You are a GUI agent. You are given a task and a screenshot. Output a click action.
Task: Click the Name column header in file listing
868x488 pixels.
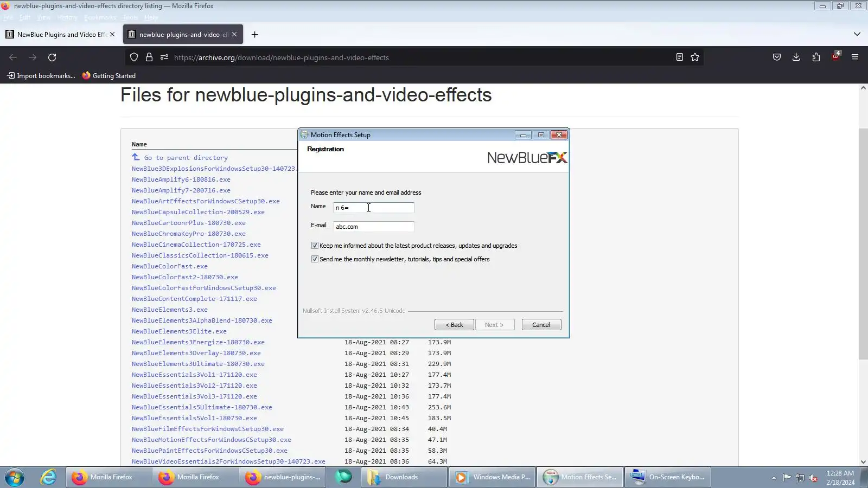pos(139,144)
